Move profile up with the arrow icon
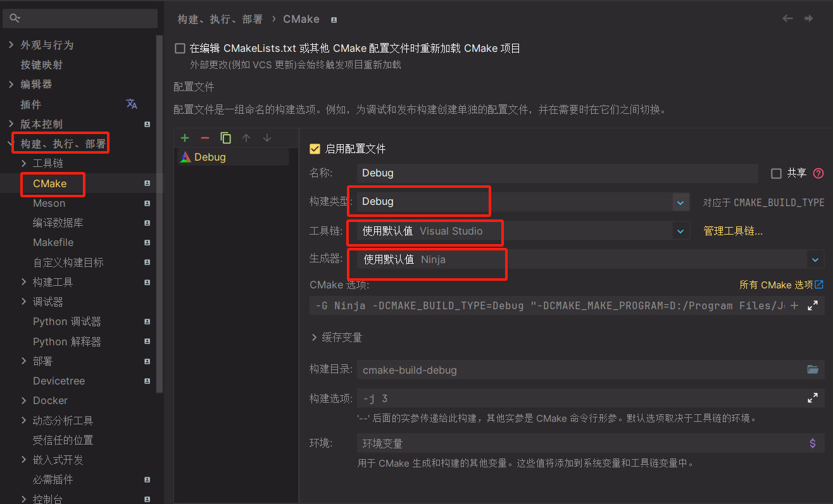This screenshot has width=833, height=504. pyautogui.click(x=246, y=138)
